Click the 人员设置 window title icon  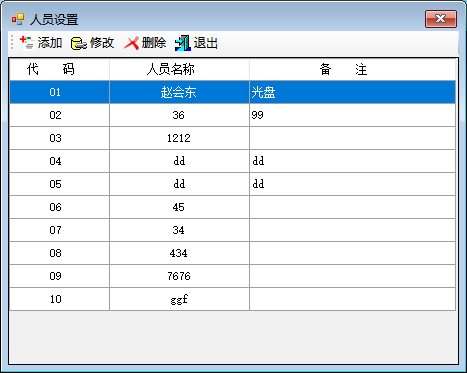[x=18, y=19]
